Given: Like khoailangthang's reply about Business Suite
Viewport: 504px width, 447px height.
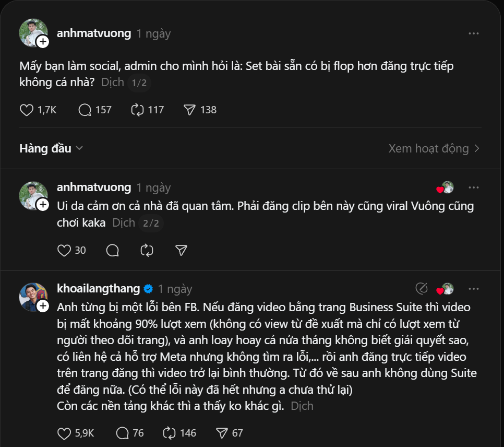Looking at the screenshot, I should click(64, 432).
